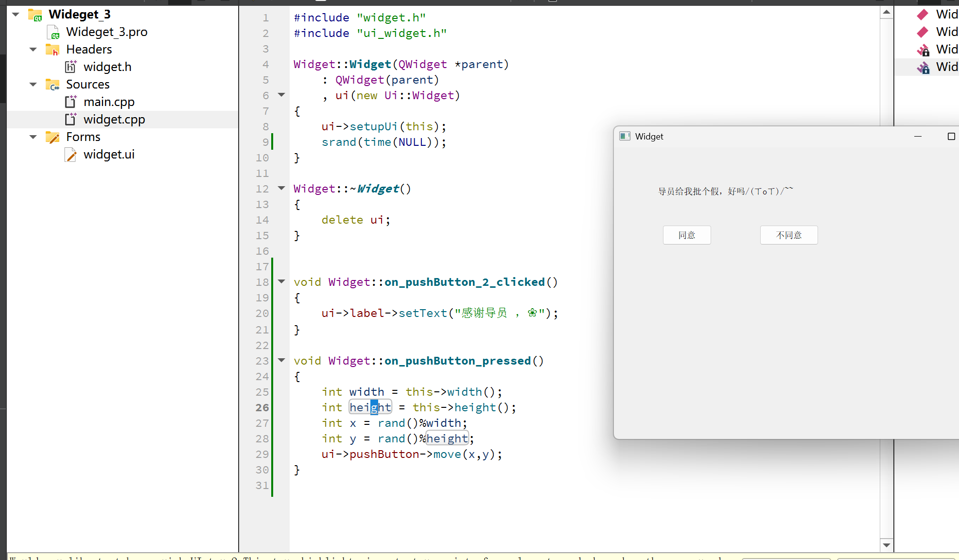The height and width of the screenshot is (560, 959).
Task: Click the editor scrollbar up arrow
Action: [887, 12]
